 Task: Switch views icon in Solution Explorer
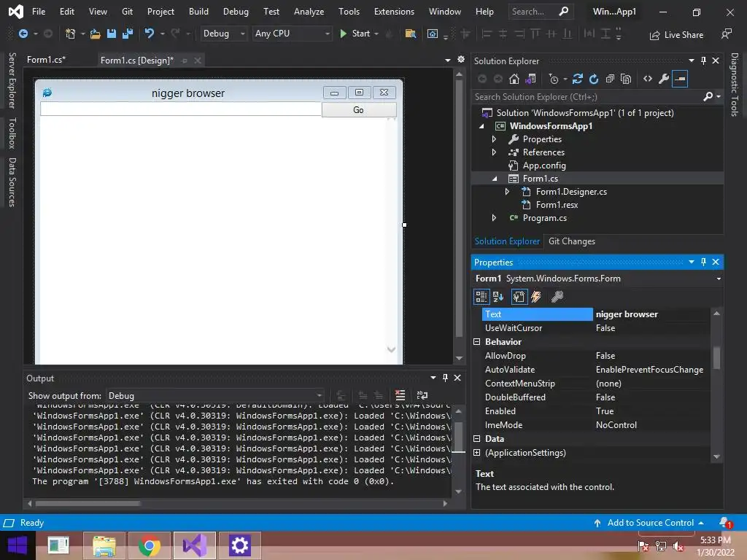pos(530,79)
